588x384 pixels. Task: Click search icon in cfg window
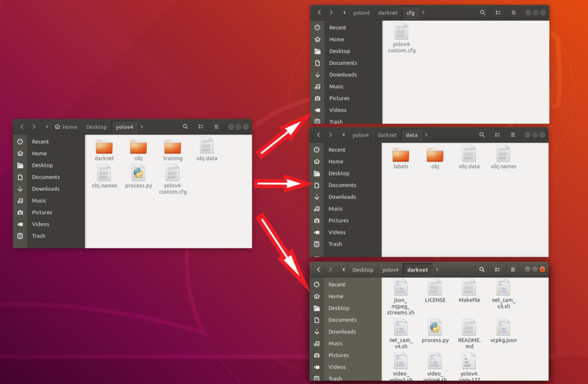pyautogui.click(x=482, y=13)
